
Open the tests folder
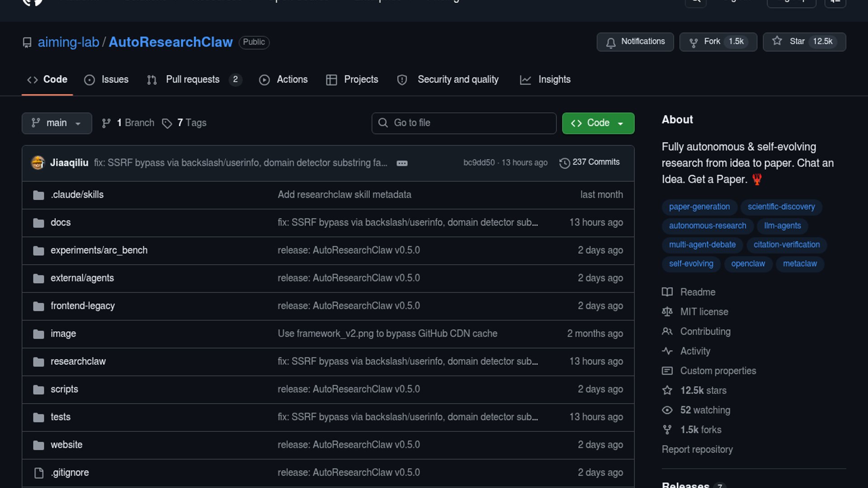click(61, 418)
